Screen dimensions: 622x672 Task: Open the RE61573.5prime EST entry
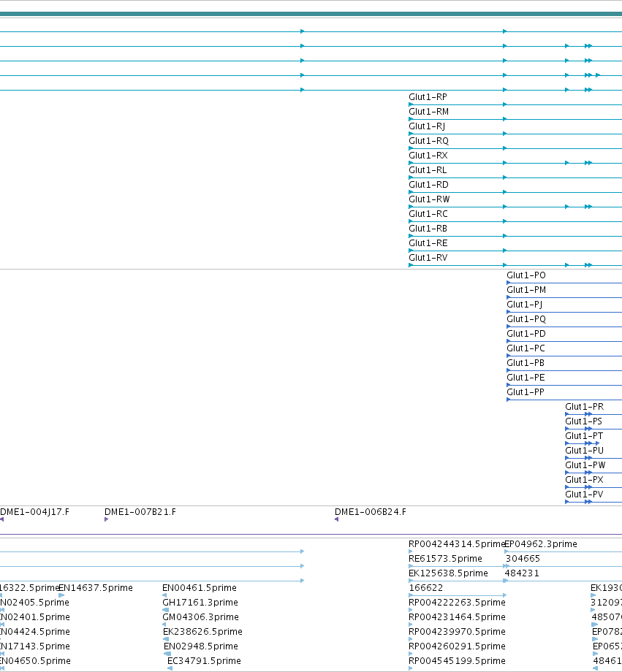point(445,559)
